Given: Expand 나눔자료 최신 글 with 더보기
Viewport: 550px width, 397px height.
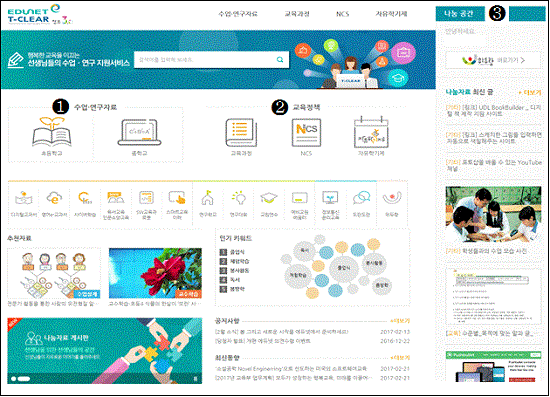Looking at the screenshot, I should (530, 93).
